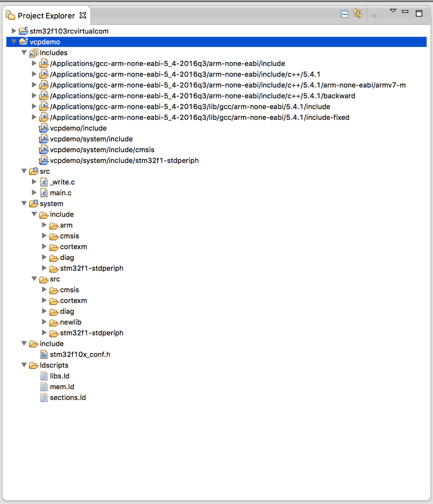Click icon of armv7-m include folder

[x=44, y=85]
